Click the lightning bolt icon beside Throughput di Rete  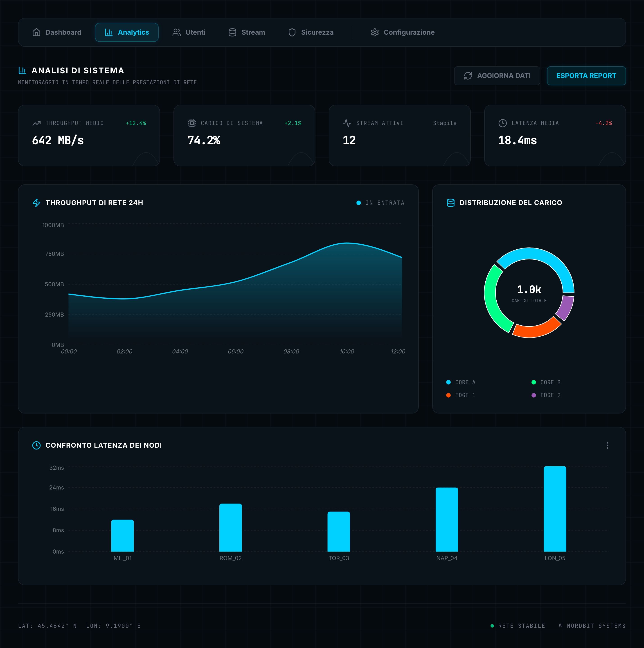point(36,203)
